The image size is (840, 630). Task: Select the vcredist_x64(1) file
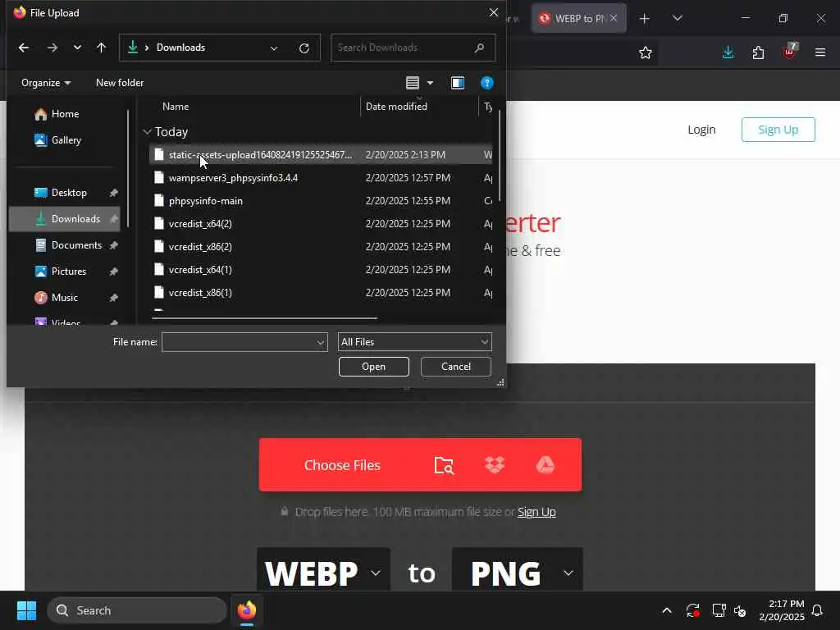click(321, 270)
